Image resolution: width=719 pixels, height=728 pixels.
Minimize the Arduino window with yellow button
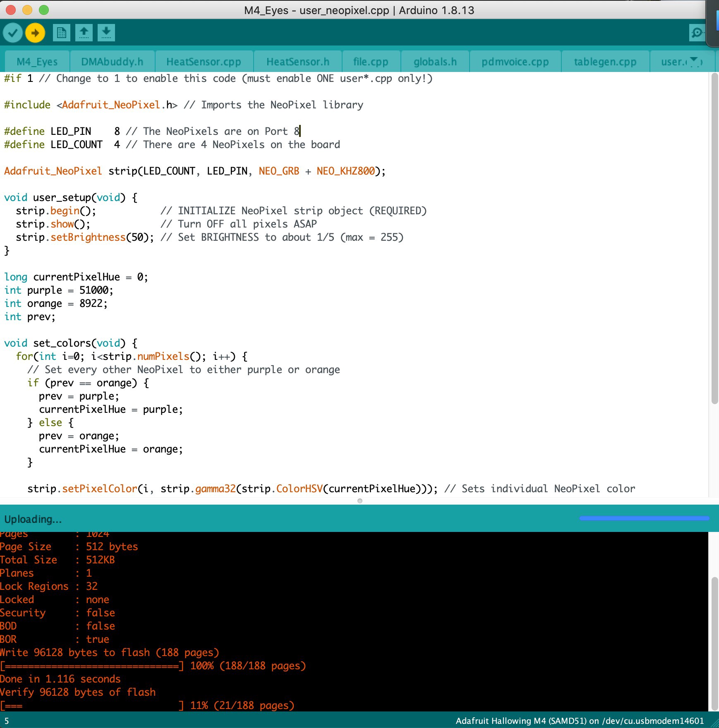tap(27, 10)
